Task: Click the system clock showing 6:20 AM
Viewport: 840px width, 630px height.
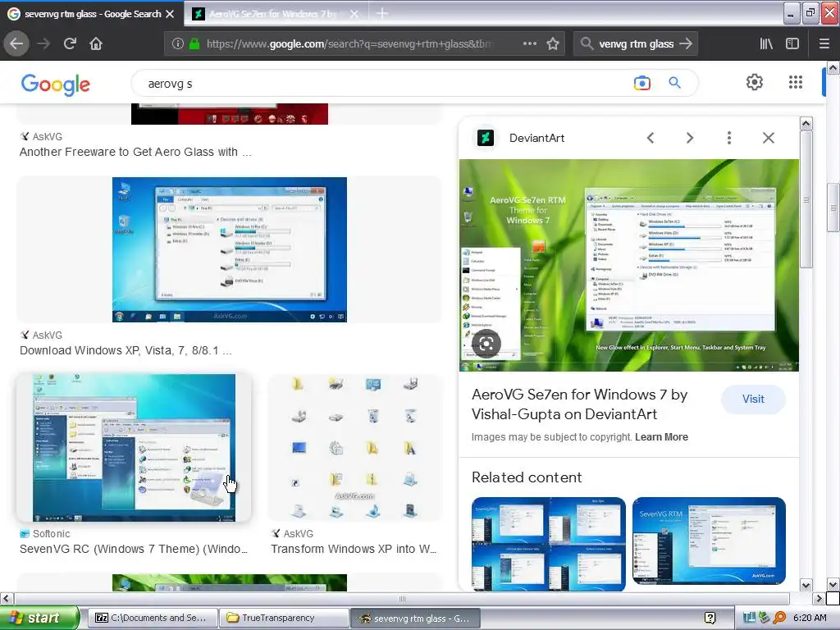Action: point(810,619)
